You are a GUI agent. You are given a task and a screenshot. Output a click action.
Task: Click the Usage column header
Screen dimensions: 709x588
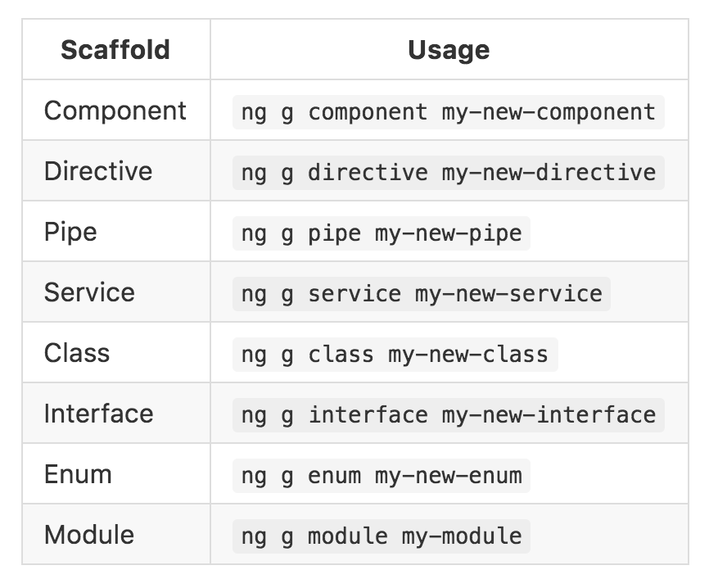point(448,50)
